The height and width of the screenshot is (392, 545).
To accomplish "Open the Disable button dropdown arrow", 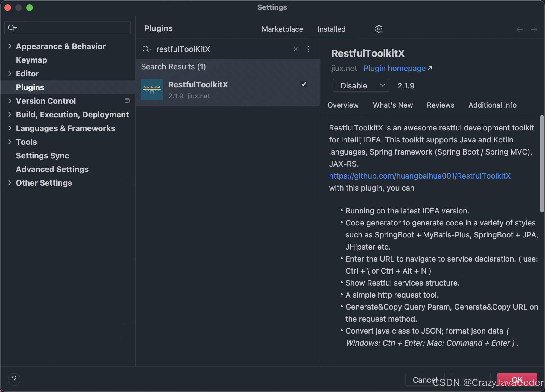I will tap(383, 85).
